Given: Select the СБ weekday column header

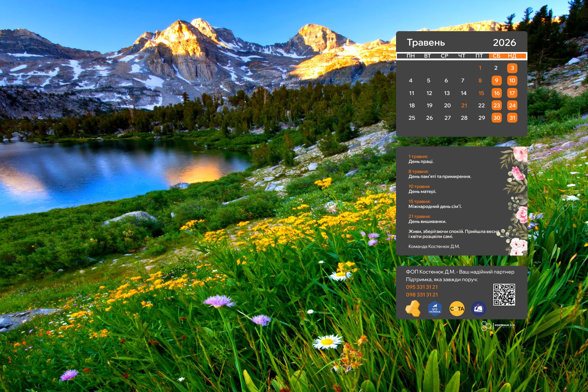Looking at the screenshot, I should coord(496,56).
